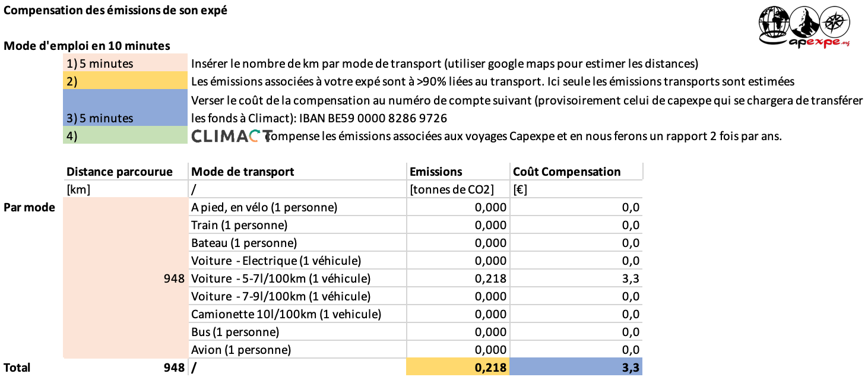Click the '1) 5 minutes' step cell
This screenshot has width=868, height=380.
click(125, 64)
